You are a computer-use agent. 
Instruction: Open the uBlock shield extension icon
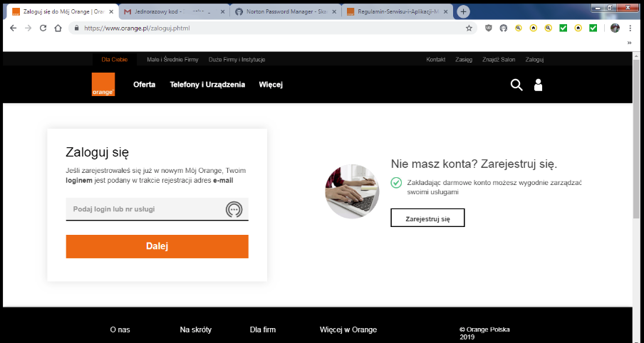tap(488, 28)
